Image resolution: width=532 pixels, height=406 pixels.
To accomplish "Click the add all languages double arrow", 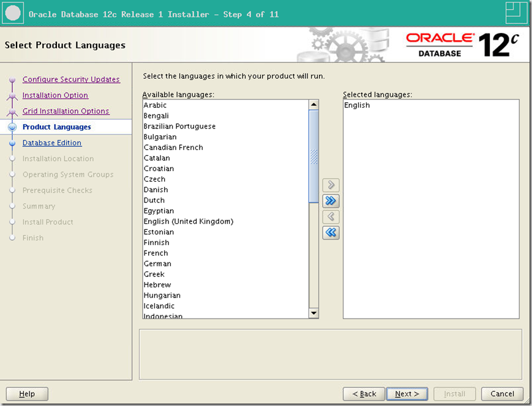I will 331,201.
